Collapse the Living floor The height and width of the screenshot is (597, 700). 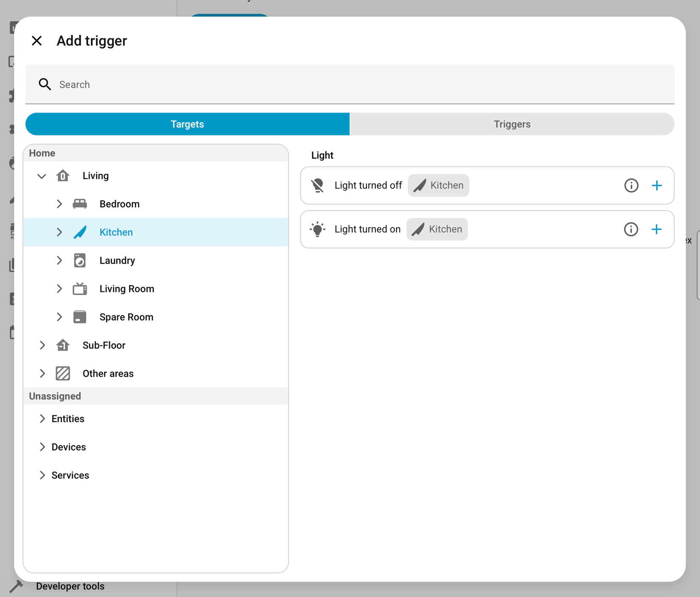(x=41, y=176)
